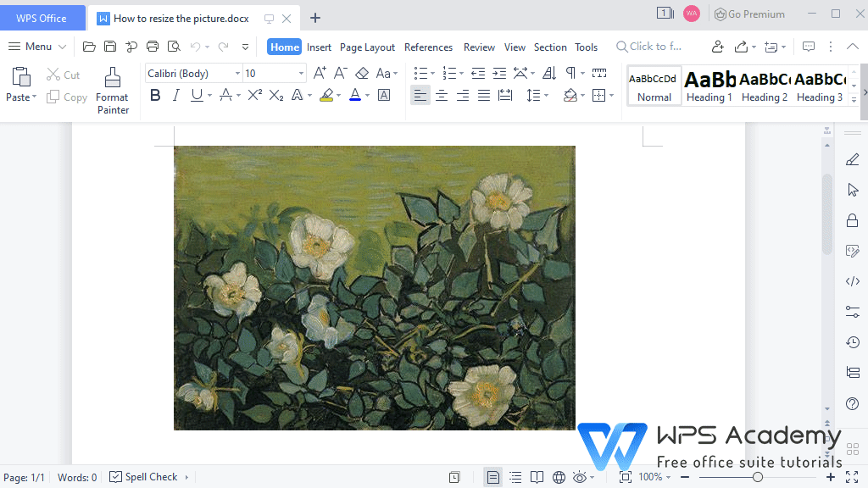Open the pen edit sidebar tool
The image size is (868, 488).
[853, 159]
